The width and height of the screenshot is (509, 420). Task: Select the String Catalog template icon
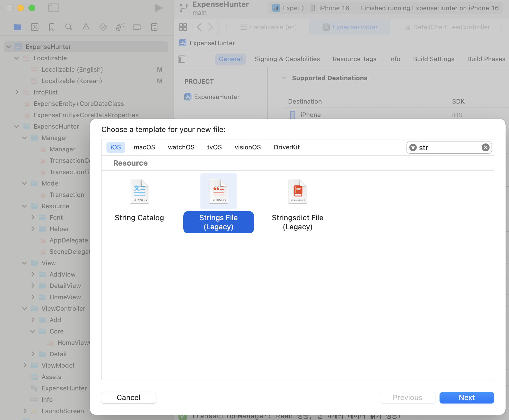[139, 192]
